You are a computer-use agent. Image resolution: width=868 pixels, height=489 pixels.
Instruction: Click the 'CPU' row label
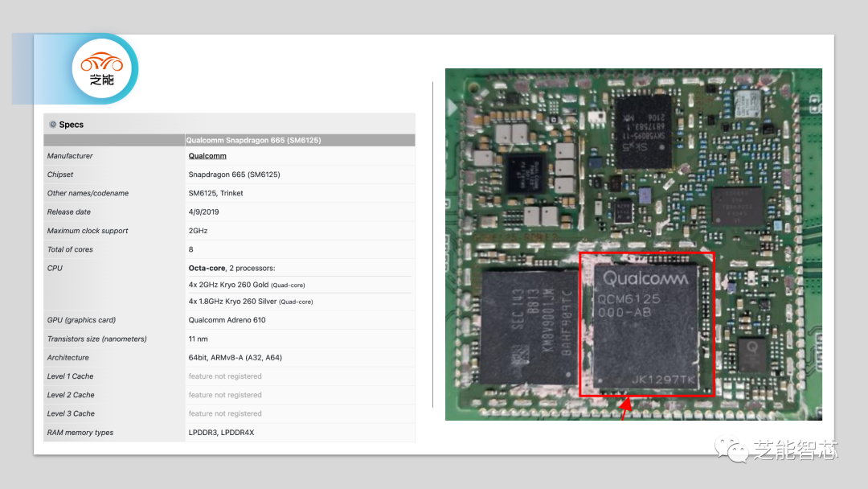[55, 268]
